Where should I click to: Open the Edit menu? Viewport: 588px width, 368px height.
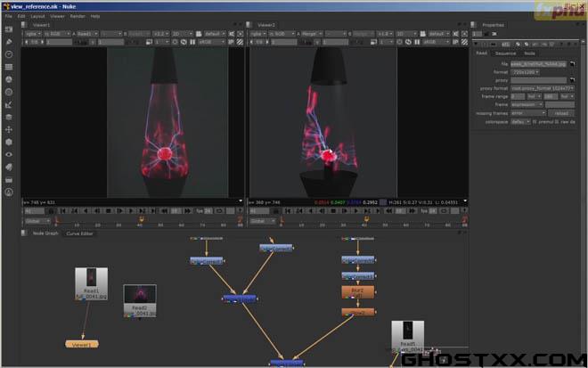tap(21, 17)
